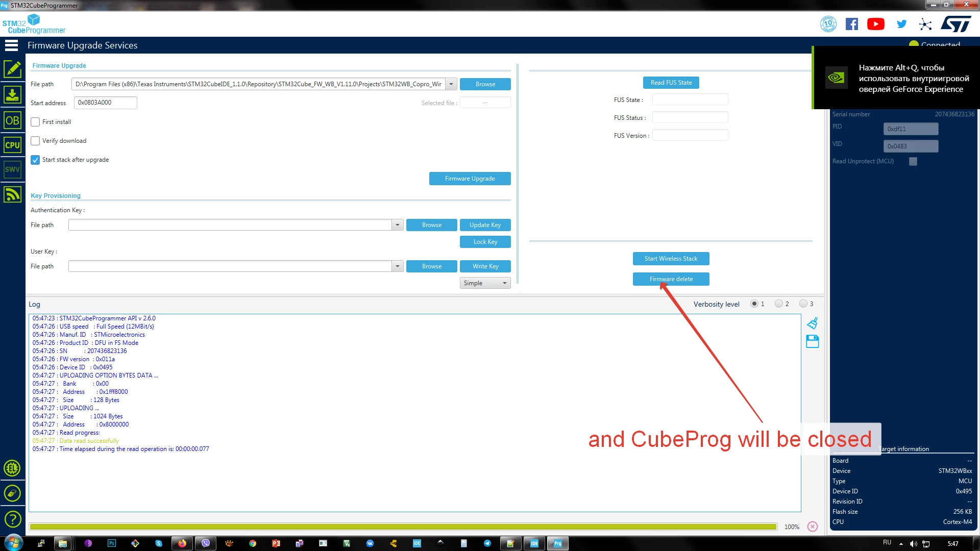This screenshot has width=980, height=551.
Task: Click the Firmware Upgrade button
Action: pos(470,179)
